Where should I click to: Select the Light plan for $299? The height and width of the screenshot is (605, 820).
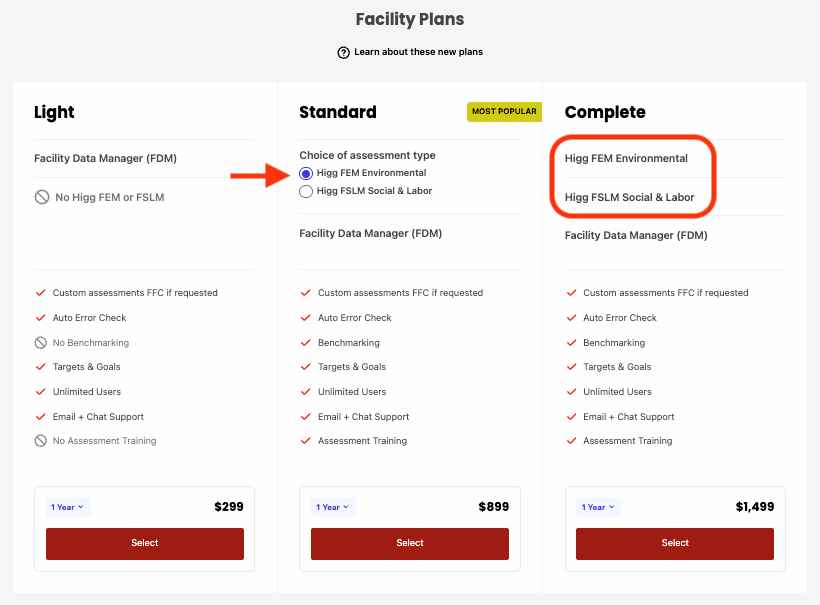(145, 543)
